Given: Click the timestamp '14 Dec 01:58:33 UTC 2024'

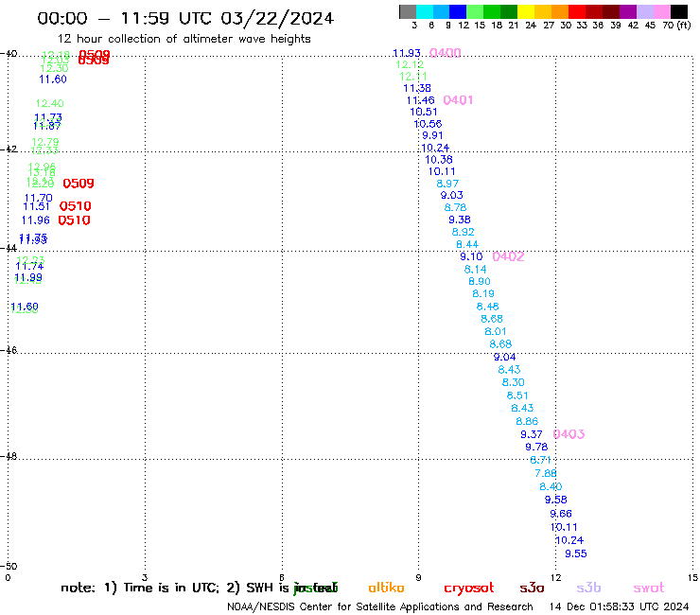Looking at the screenshot, I should 619,607.
